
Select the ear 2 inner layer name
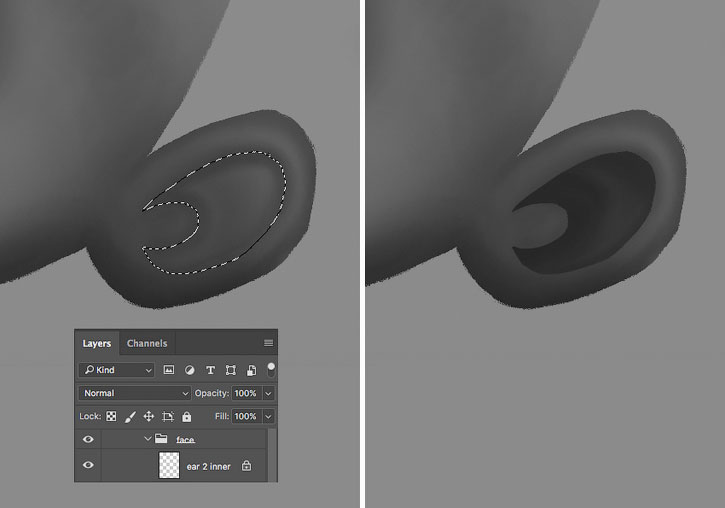tap(209, 466)
